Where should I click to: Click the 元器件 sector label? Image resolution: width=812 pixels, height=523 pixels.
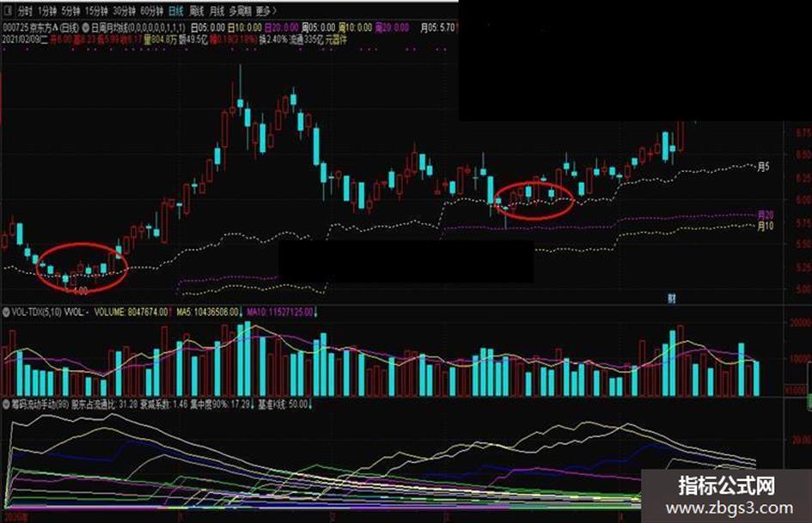(x=336, y=40)
